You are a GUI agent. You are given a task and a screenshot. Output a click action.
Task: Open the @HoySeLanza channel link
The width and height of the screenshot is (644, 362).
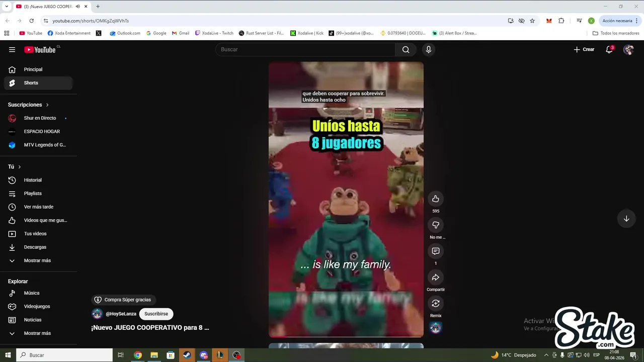tap(121, 314)
